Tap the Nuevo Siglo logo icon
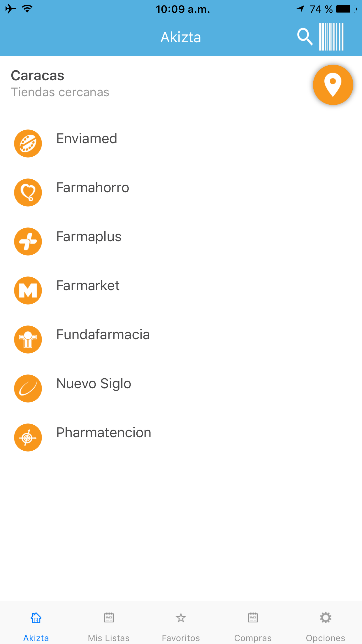The image size is (362, 644). tap(28, 388)
